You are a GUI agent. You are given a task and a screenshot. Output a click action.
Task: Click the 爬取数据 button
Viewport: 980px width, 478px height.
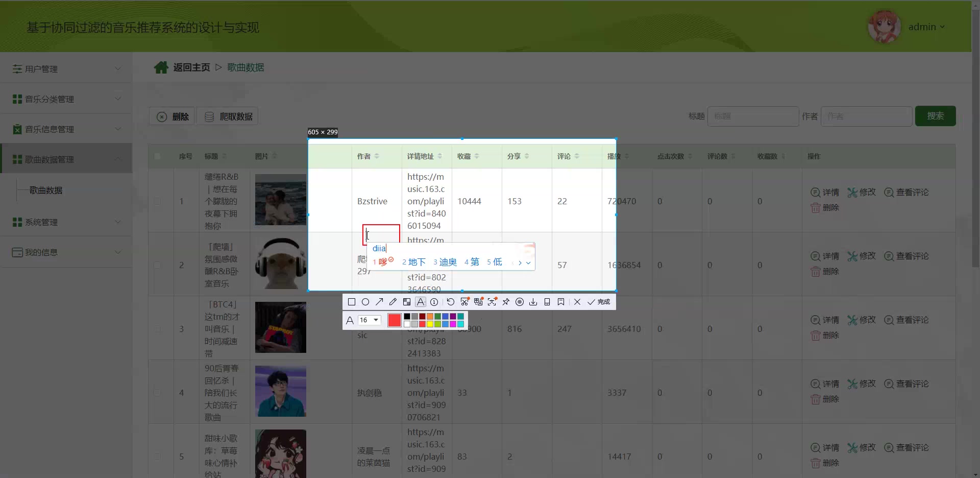[228, 116]
